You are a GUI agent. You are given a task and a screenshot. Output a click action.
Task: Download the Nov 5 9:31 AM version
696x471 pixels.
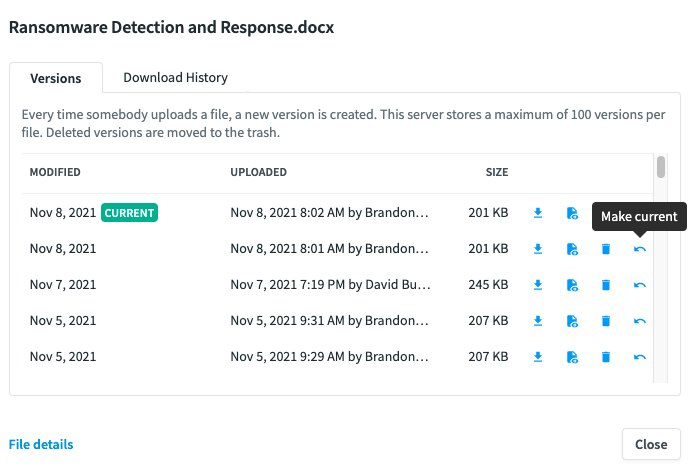(x=538, y=321)
